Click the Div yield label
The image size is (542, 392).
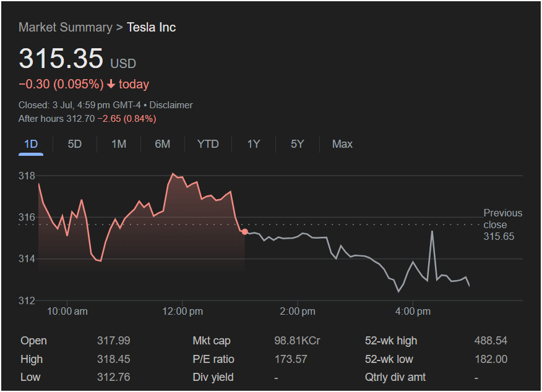[213, 377]
